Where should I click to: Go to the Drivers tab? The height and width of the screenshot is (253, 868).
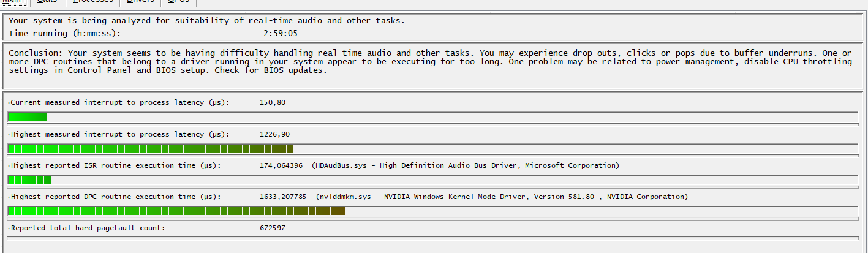point(140,2)
